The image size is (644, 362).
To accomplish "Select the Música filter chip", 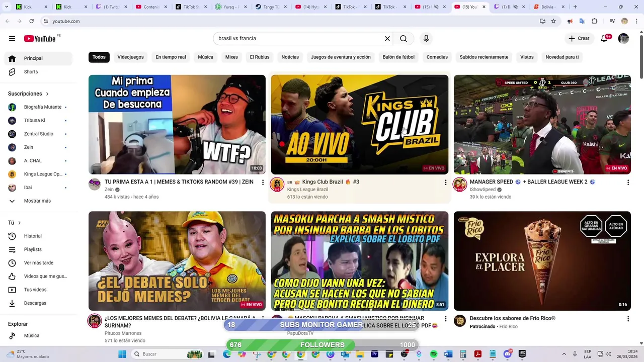I will pos(205,57).
